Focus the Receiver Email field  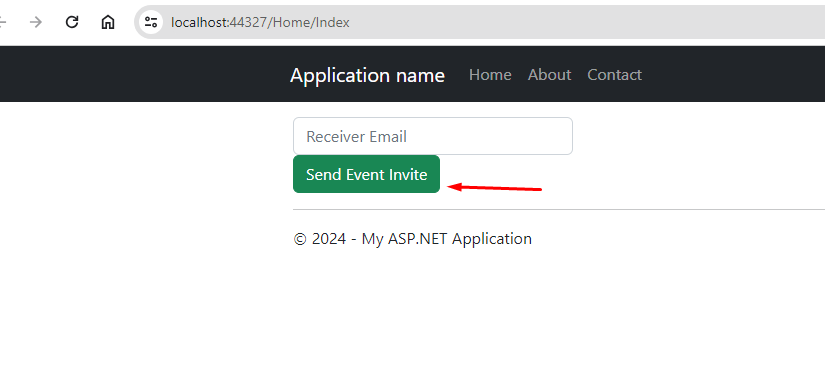pyautogui.click(x=432, y=136)
